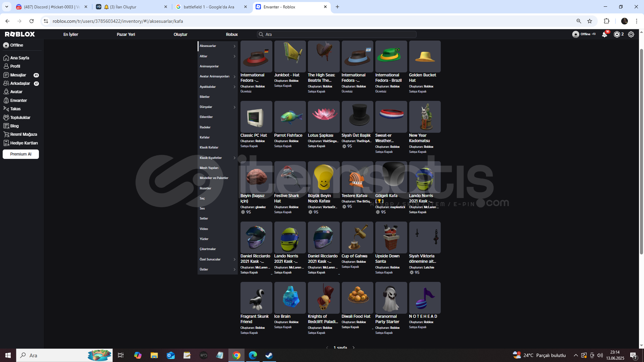
Task: Click the page vertical scrollbar
Action: tap(641, 151)
